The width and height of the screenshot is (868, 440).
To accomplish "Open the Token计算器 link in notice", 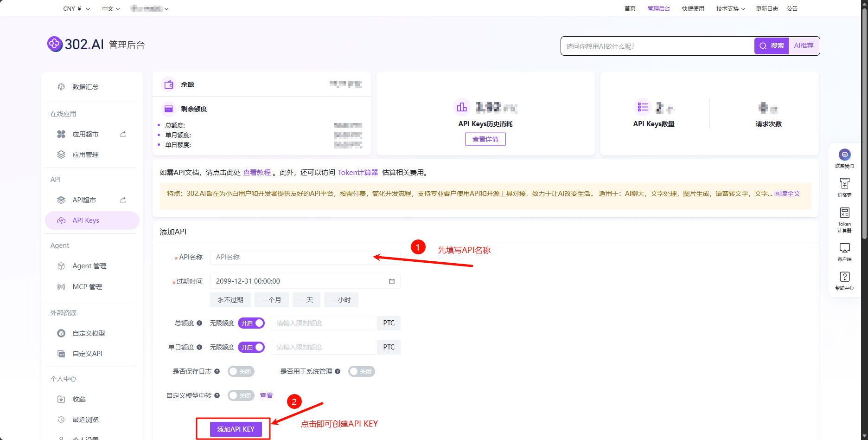I will click(x=358, y=172).
